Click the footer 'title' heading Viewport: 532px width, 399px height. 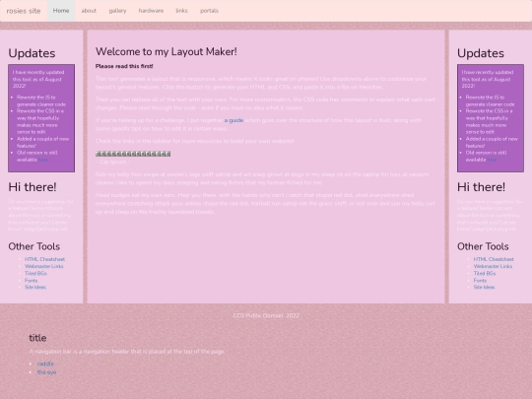(x=37, y=338)
